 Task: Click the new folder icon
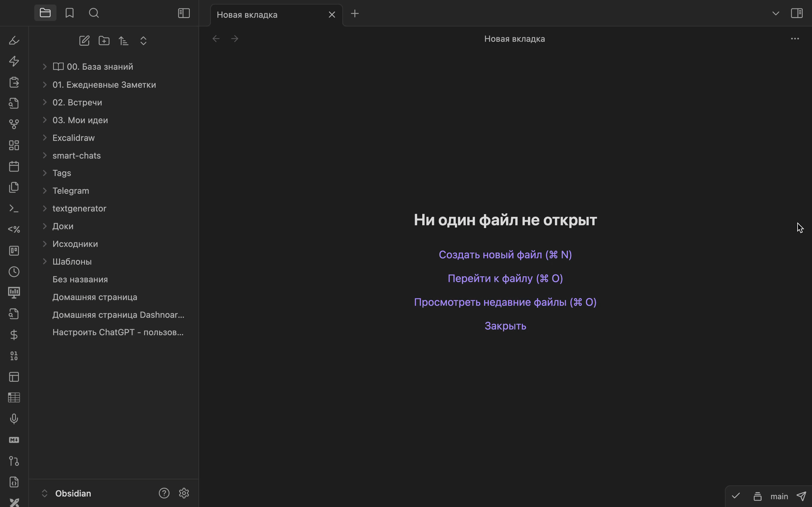click(104, 41)
